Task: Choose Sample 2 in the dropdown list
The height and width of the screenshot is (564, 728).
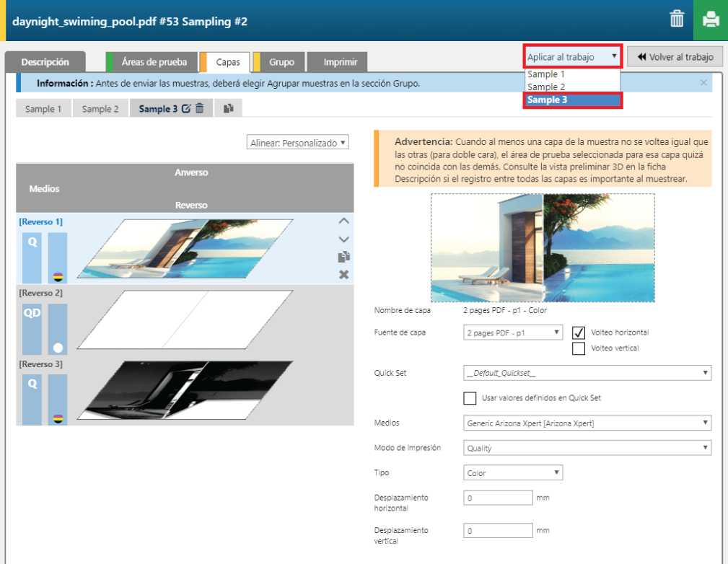Action: pos(572,87)
